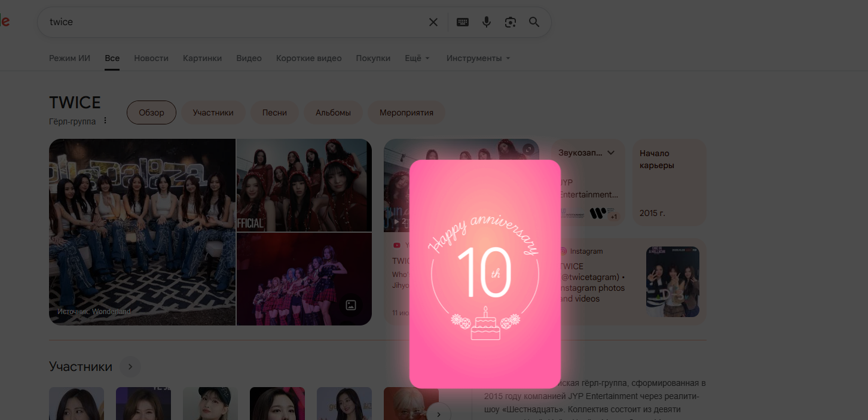Click the +1 badge in the label card
This screenshot has width=868, height=420.
(x=614, y=216)
